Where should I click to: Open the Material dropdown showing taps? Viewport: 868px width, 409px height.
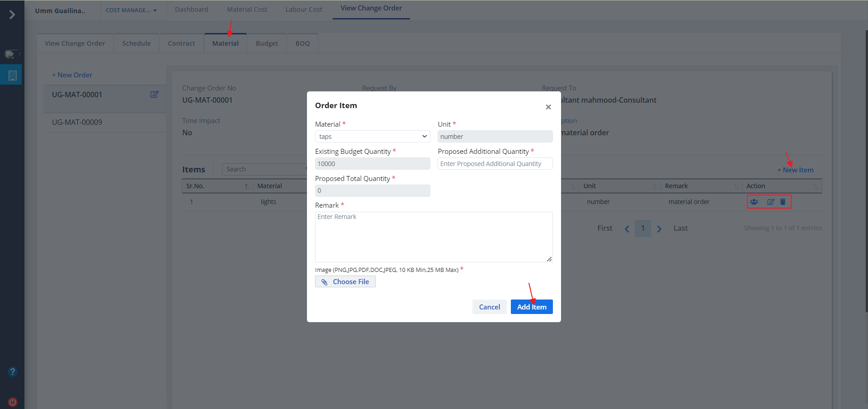coord(372,137)
